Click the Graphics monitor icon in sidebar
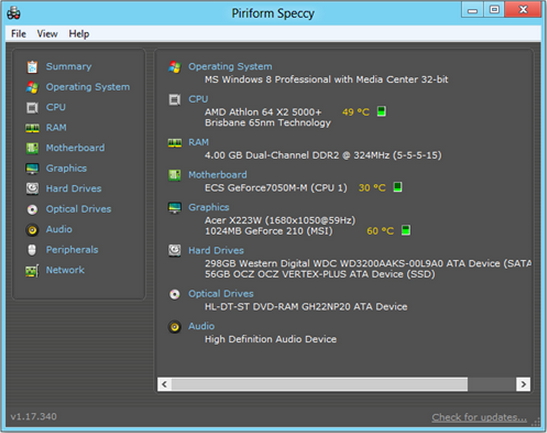The width and height of the screenshot is (547, 433). pos(32,169)
